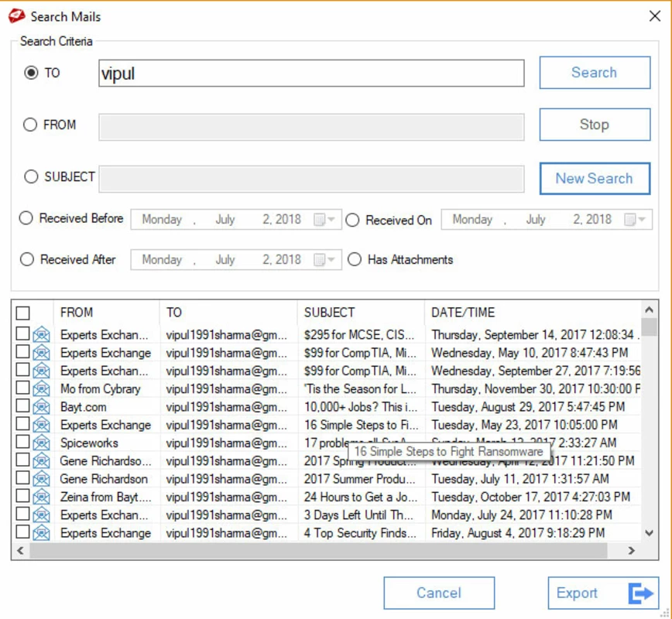Screen dimensions: 672x619
Task: Click the subject '4 Top Security Finds...'
Action: (360, 533)
